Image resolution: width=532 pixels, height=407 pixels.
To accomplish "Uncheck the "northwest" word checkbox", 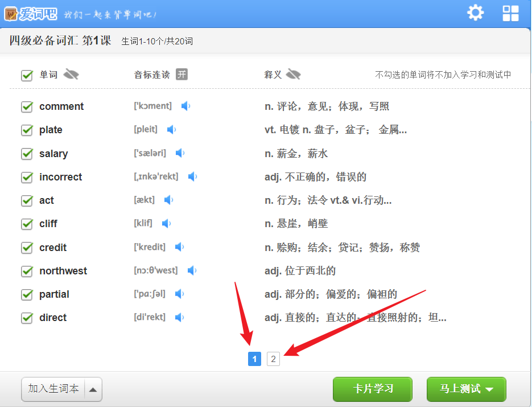I will [x=26, y=270].
